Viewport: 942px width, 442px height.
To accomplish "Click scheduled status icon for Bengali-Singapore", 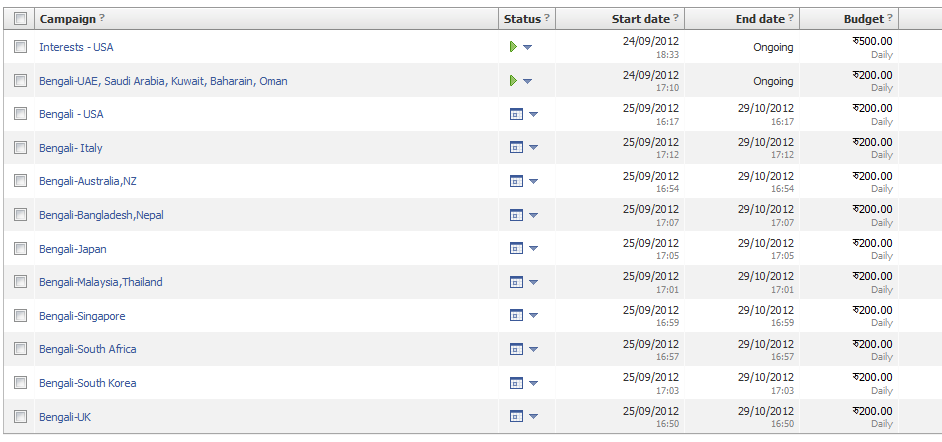I will point(516,316).
